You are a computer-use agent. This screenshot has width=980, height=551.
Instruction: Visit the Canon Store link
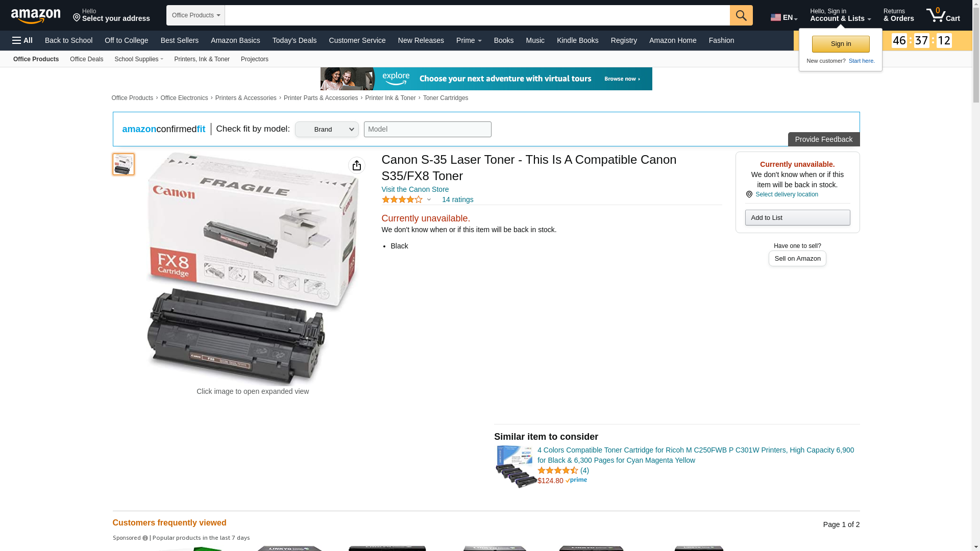pos(415,189)
